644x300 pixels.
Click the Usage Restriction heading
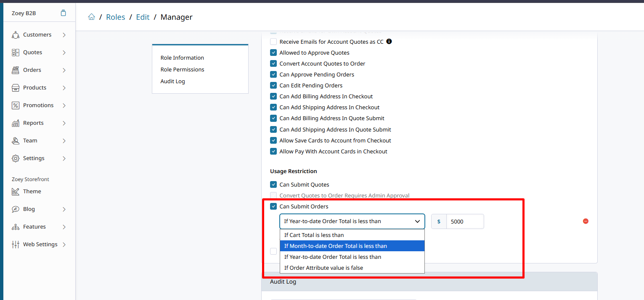click(294, 171)
